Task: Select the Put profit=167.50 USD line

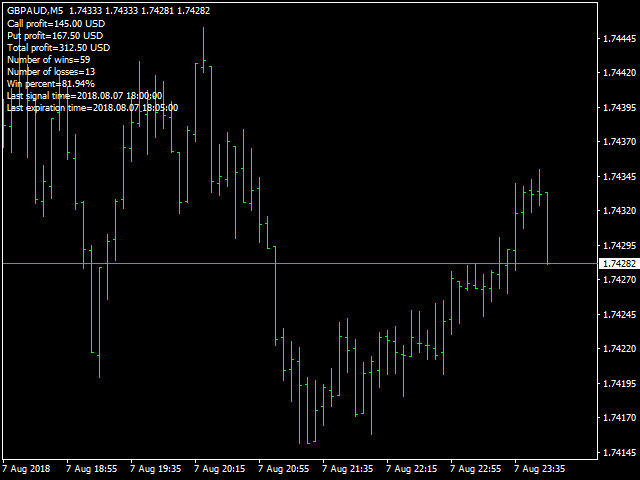Action: point(55,36)
